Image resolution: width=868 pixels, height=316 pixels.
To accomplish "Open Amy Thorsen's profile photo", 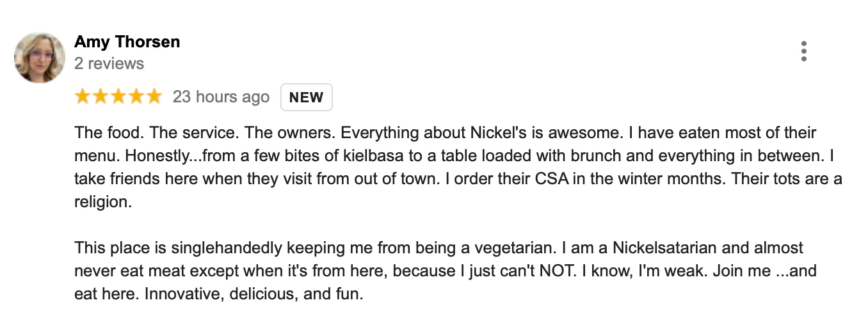I will point(40,58).
